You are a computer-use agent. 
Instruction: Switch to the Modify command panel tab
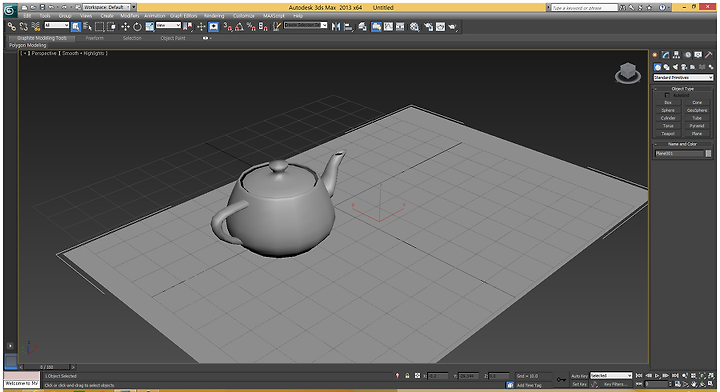[666, 55]
